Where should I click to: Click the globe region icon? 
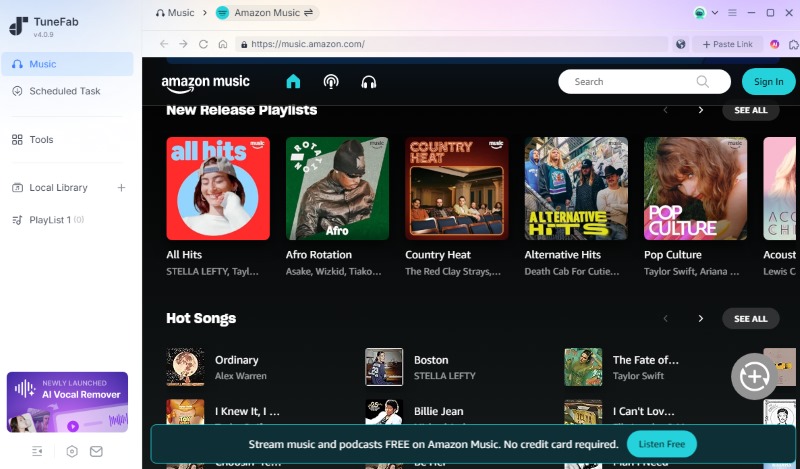pyautogui.click(x=681, y=44)
